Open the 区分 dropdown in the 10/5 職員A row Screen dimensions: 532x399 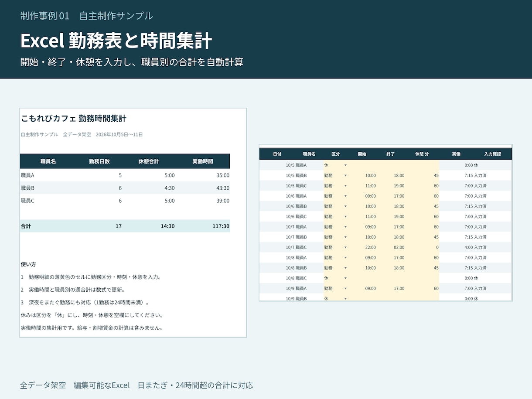pyautogui.click(x=345, y=165)
